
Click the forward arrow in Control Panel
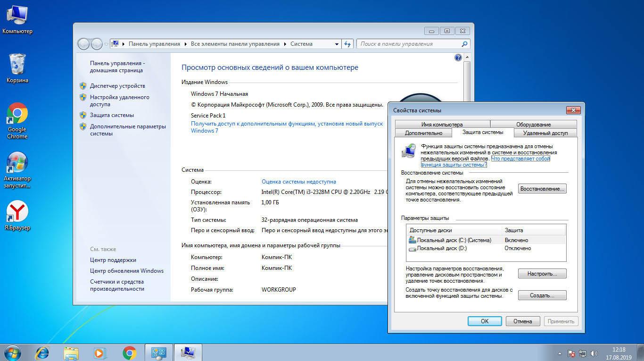click(97, 44)
